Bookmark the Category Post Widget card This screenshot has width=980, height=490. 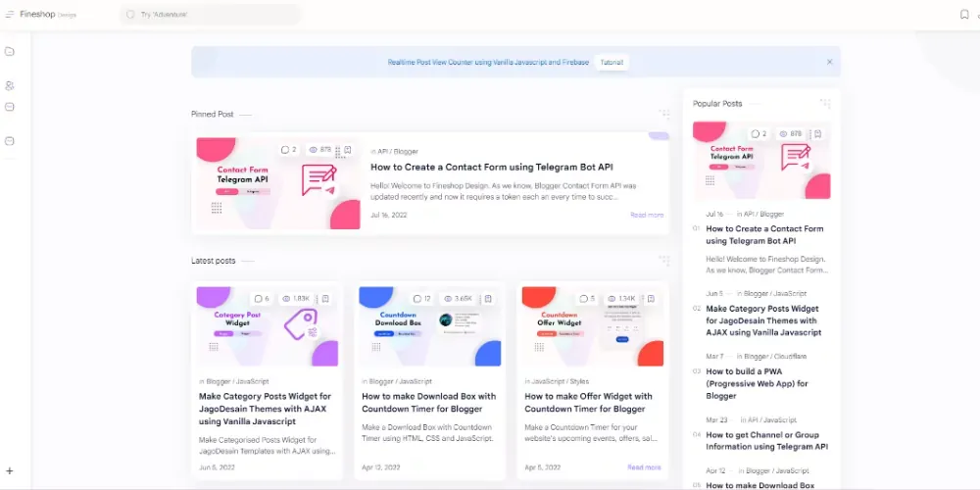pyautogui.click(x=325, y=299)
